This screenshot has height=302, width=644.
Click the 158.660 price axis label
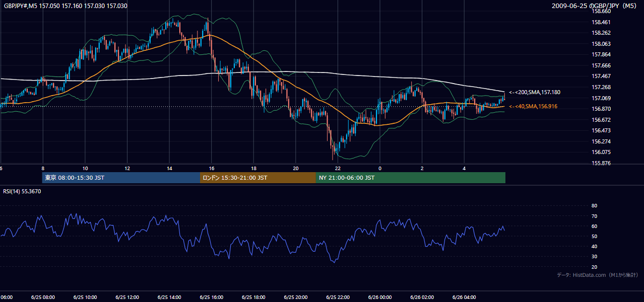click(601, 11)
